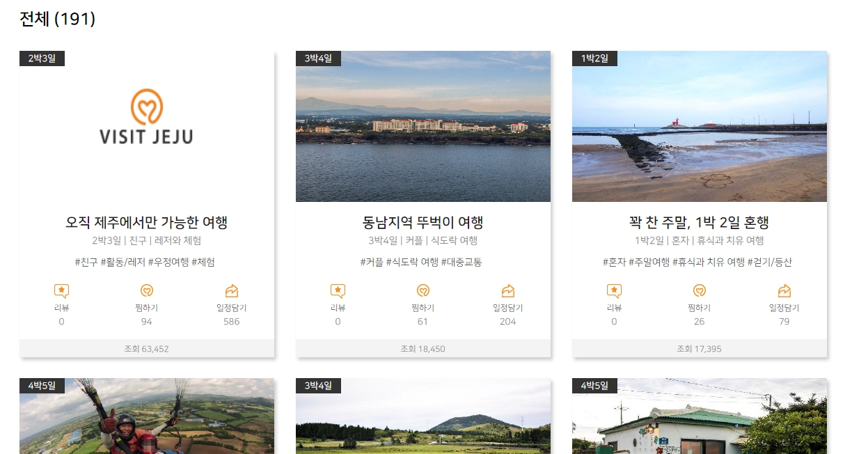Click 찜하기 count 94
The width and height of the screenshot is (868, 454).
point(146,322)
